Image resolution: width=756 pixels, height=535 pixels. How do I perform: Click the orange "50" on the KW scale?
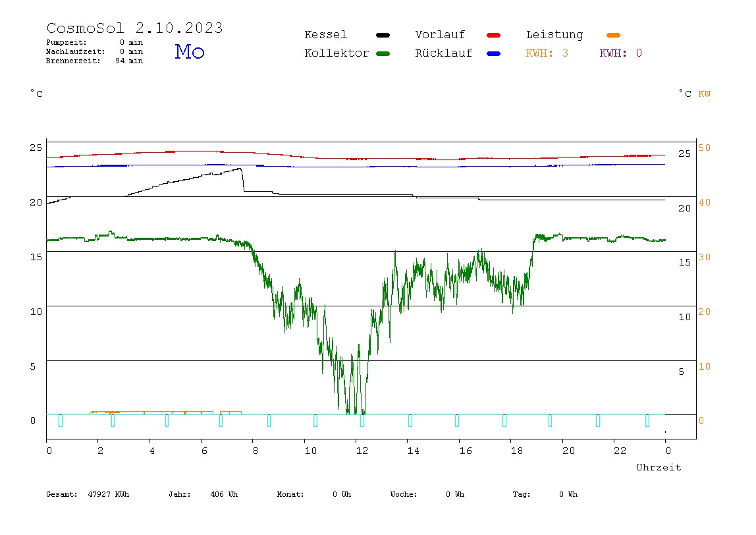tap(705, 148)
